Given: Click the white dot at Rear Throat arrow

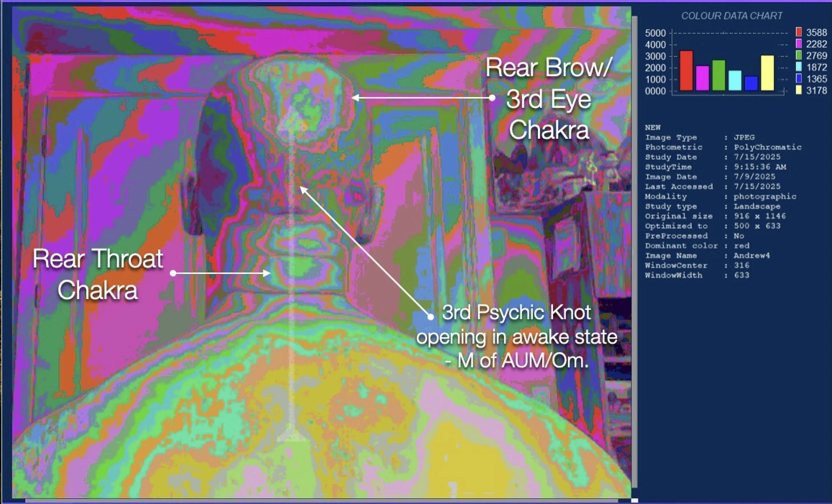Looking at the screenshot, I should pyautogui.click(x=173, y=273).
